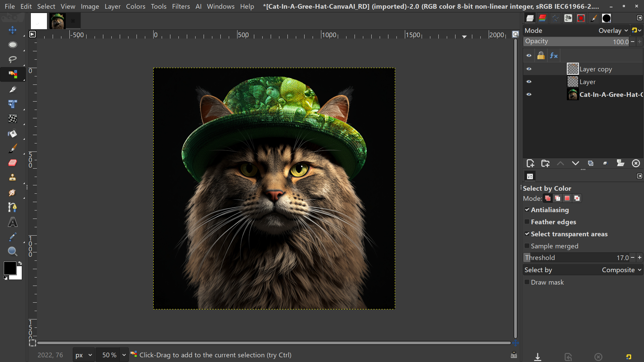Select the Bucket Fill tool

click(x=12, y=133)
